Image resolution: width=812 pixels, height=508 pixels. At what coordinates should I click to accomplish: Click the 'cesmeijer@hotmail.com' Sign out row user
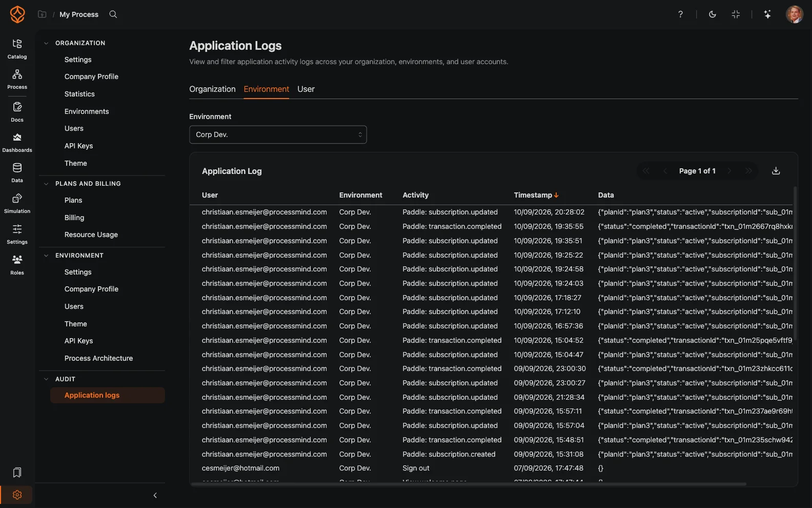tap(240, 468)
